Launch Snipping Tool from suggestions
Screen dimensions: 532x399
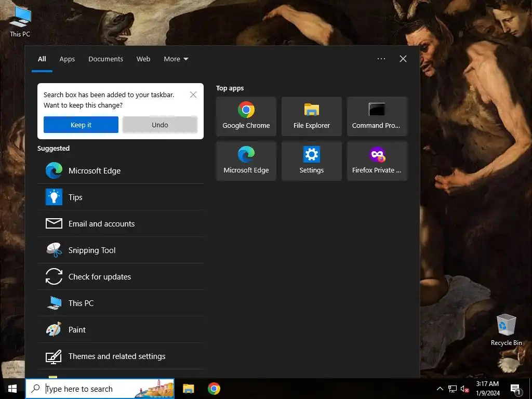tap(121, 250)
